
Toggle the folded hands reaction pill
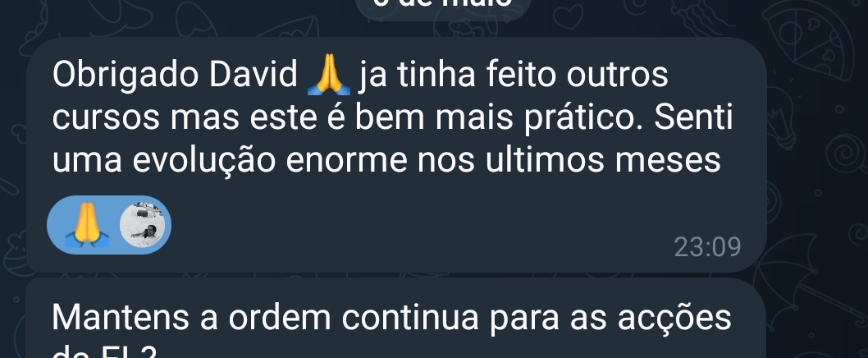109,224
